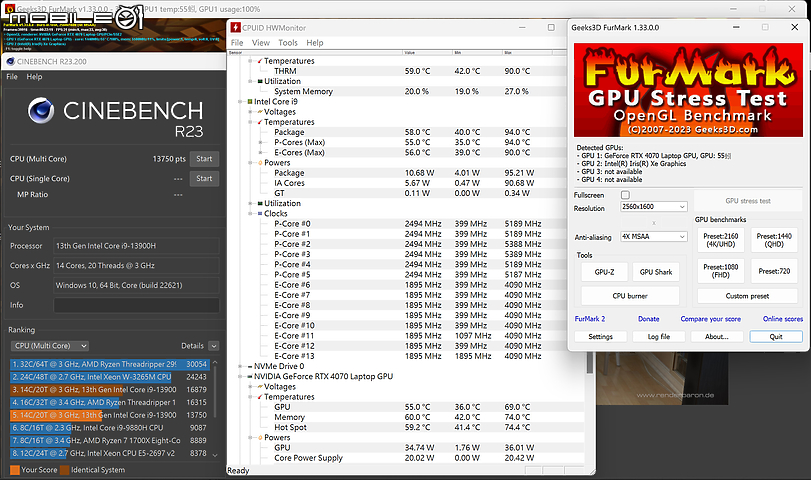Open the File menu in Cinebench

click(12, 77)
